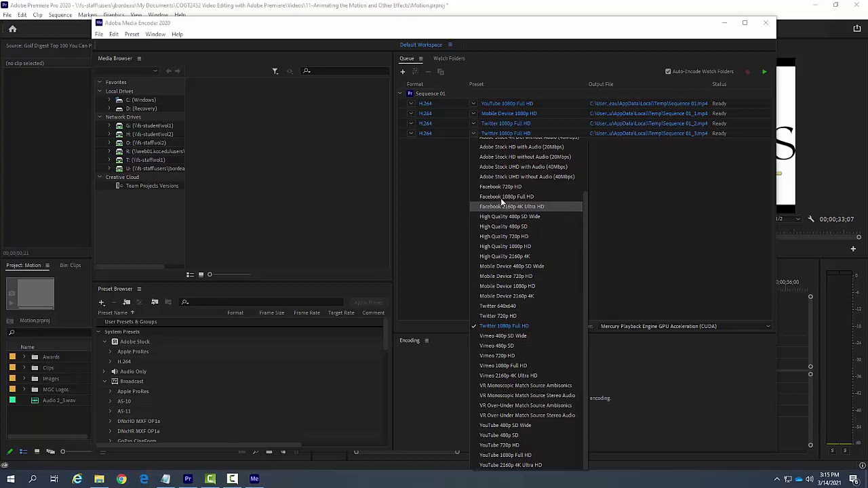868x488 pixels.
Task: Click the Duplicate icon in the Queue toolbar
Action: pos(440,71)
